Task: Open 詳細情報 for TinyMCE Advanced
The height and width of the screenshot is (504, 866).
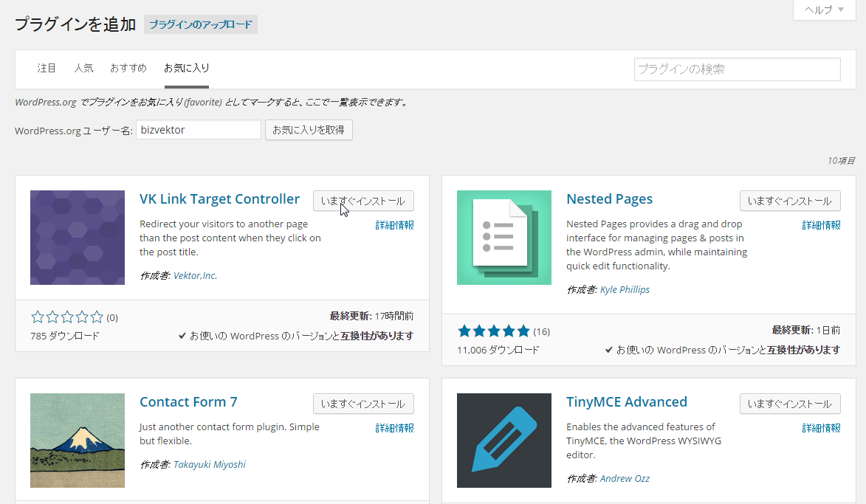Action: coord(821,428)
